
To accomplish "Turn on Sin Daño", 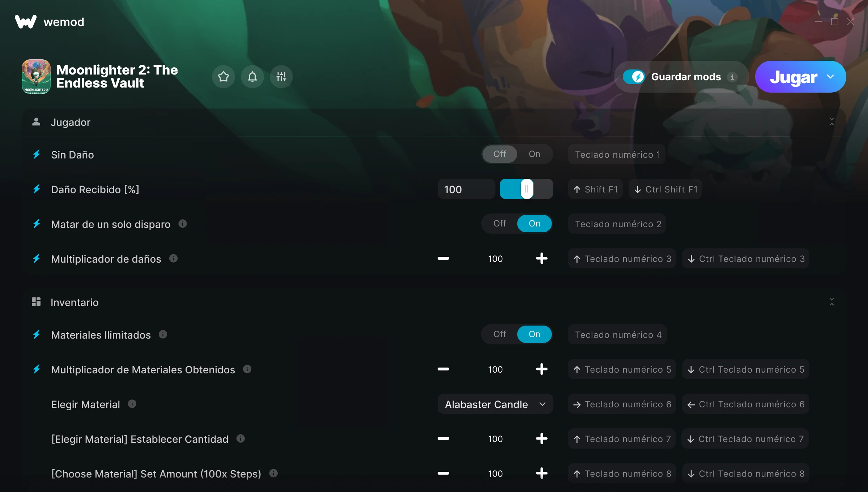I will click(535, 154).
